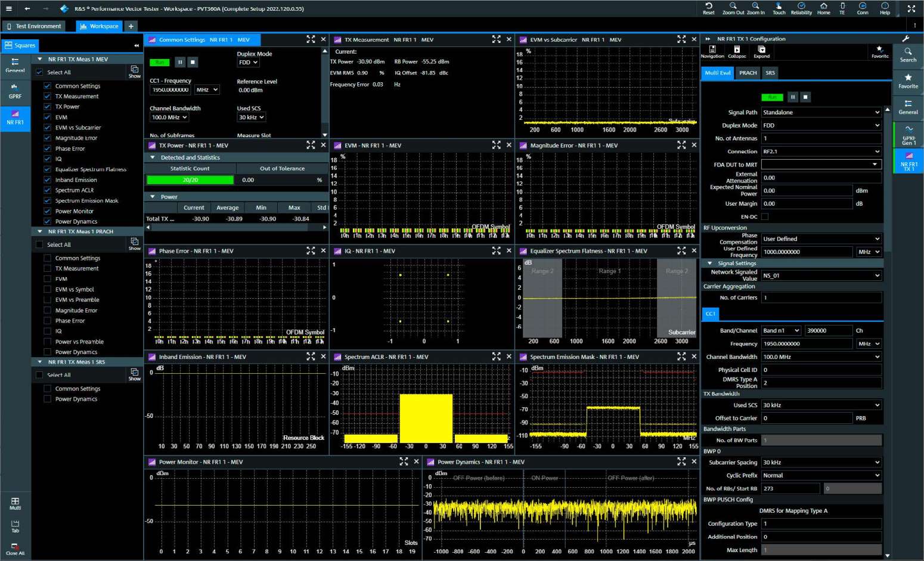Open the Signal Path Standalone dropdown
This screenshot has height=561, width=924.
click(821, 112)
